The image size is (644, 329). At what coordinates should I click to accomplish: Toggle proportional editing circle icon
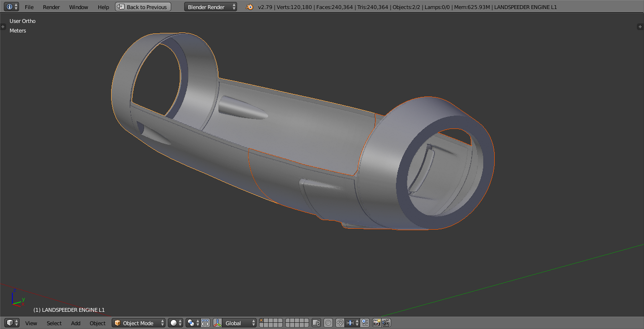(328, 323)
